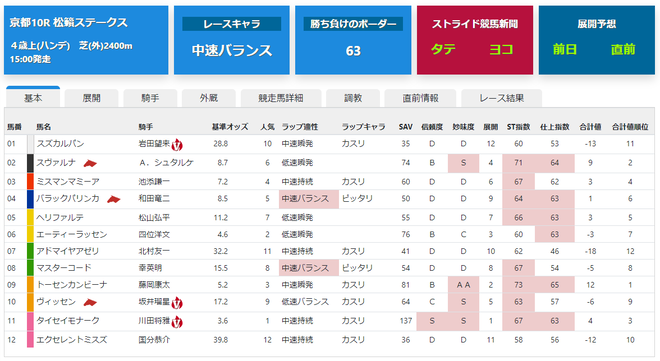Select horse name スズカルパン

60,144
